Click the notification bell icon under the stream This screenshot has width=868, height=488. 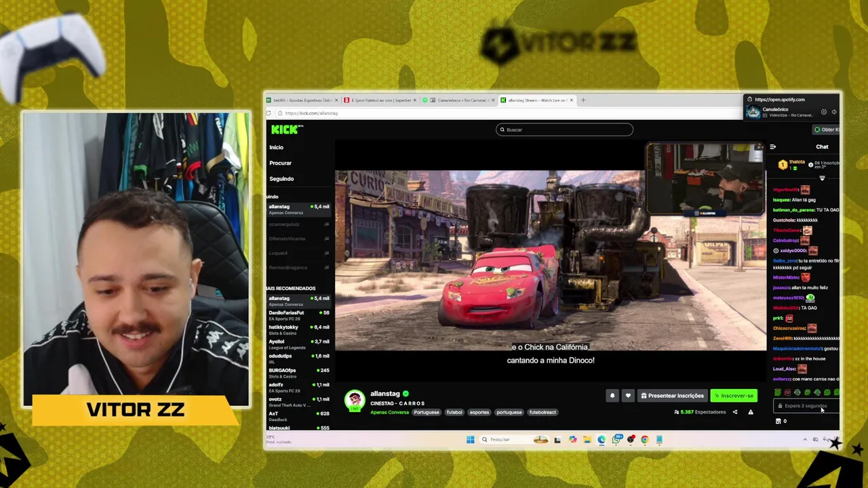(x=612, y=396)
